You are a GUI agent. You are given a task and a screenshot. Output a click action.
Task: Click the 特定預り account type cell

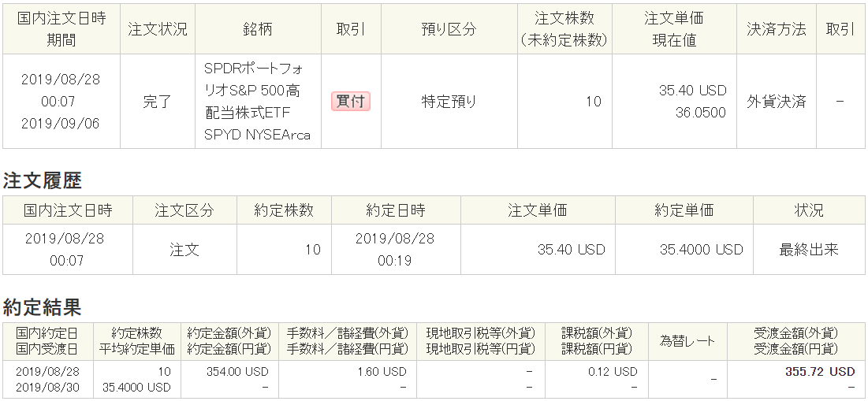[x=449, y=102]
